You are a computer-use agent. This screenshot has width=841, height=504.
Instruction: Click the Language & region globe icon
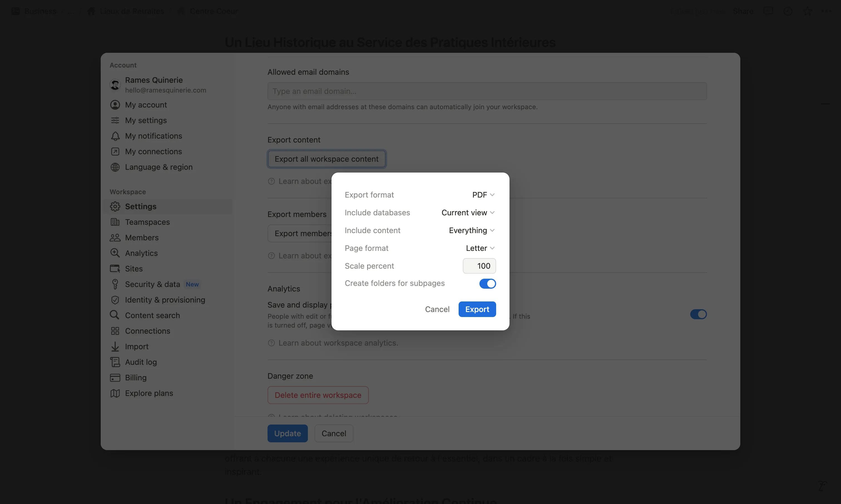click(x=115, y=167)
